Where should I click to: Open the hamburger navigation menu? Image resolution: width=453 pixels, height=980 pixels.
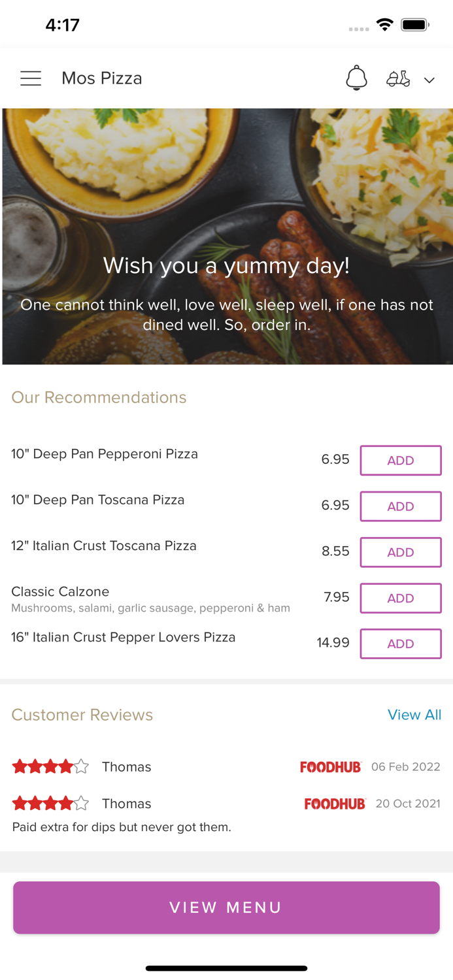[x=30, y=78]
